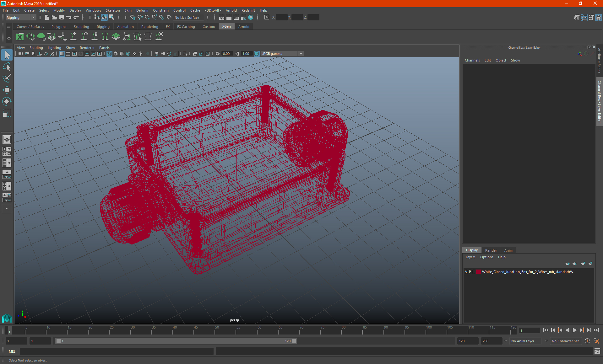Screen dimensions: 603x364
Task: Open animation preferences running man icon
Action: (x=596, y=341)
